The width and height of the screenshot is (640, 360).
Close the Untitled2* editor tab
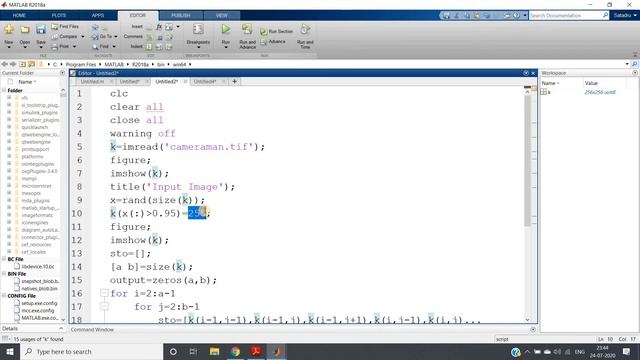185,82
